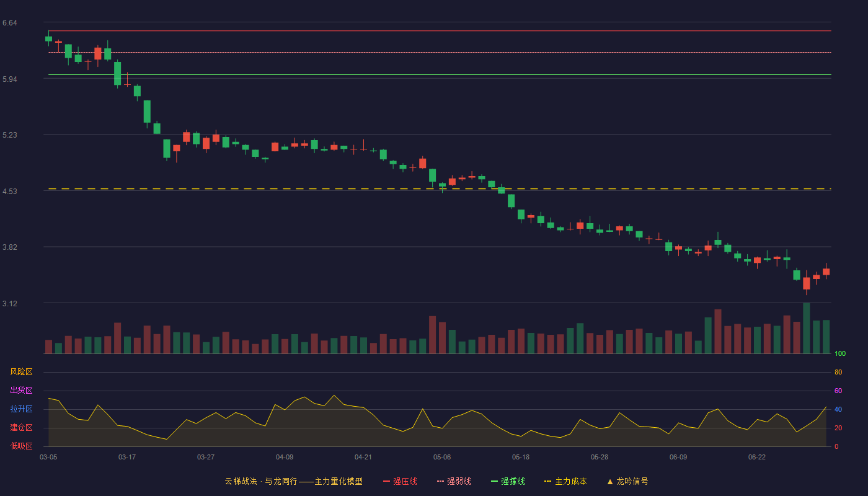Toggle the 龙吟信号 legend entry
Screen dimensions: 868x496
pos(627,481)
